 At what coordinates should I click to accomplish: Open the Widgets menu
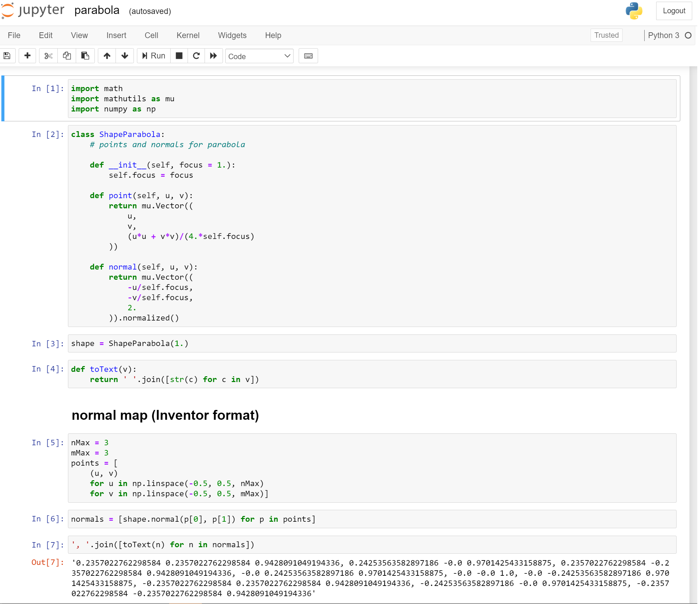coord(233,35)
